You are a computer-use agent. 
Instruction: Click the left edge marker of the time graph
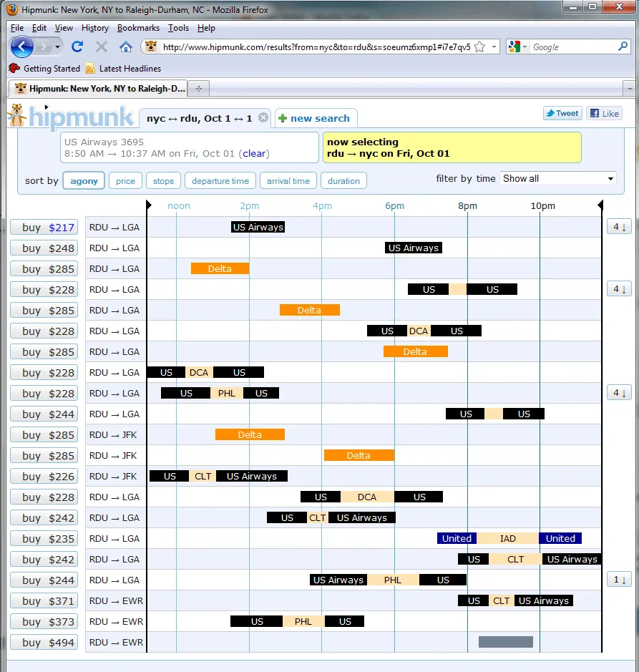point(148,205)
